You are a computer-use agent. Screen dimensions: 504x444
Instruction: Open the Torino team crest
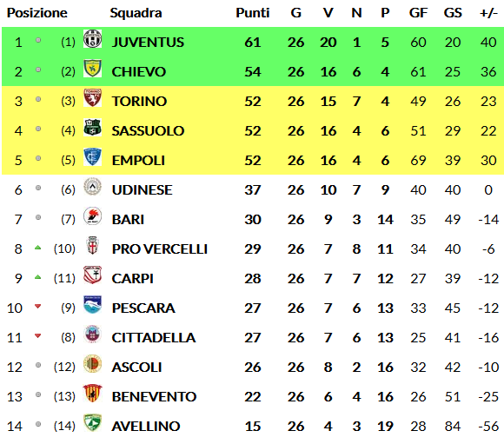pos(92,98)
